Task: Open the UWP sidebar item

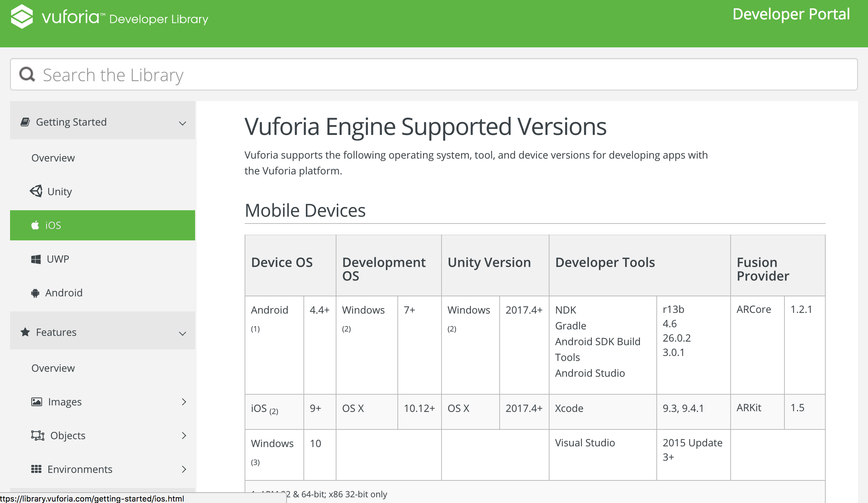Action: pos(103,259)
